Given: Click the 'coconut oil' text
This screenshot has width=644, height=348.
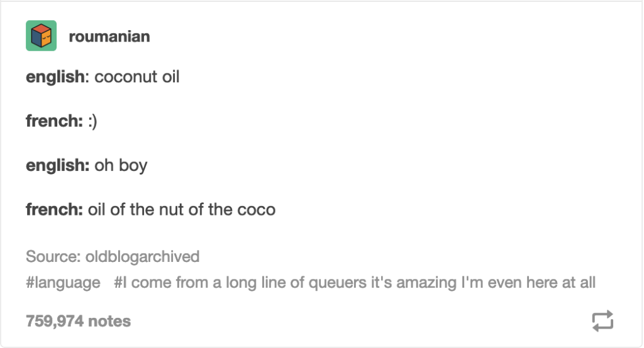Looking at the screenshot, I should point(136,77).
